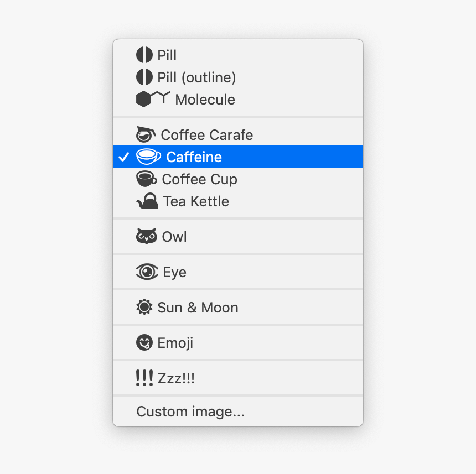Click the Owl face icon
The image size is (476, 474).
click(146, 237)
